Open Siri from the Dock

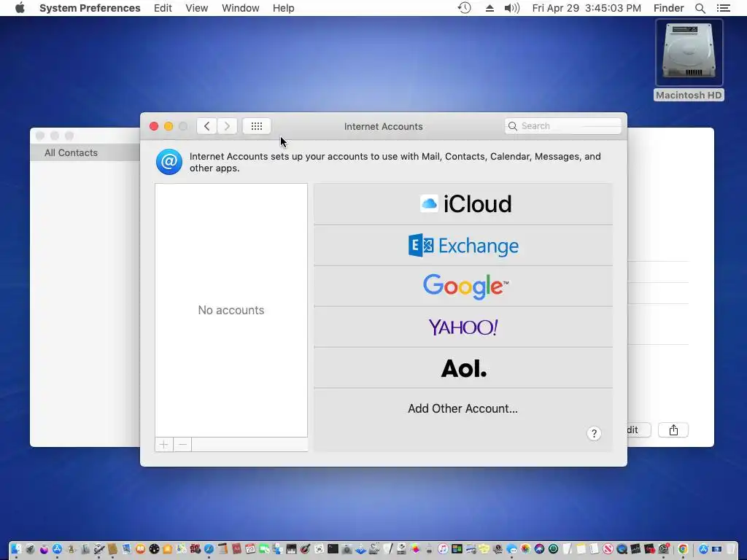click(539, 549)
